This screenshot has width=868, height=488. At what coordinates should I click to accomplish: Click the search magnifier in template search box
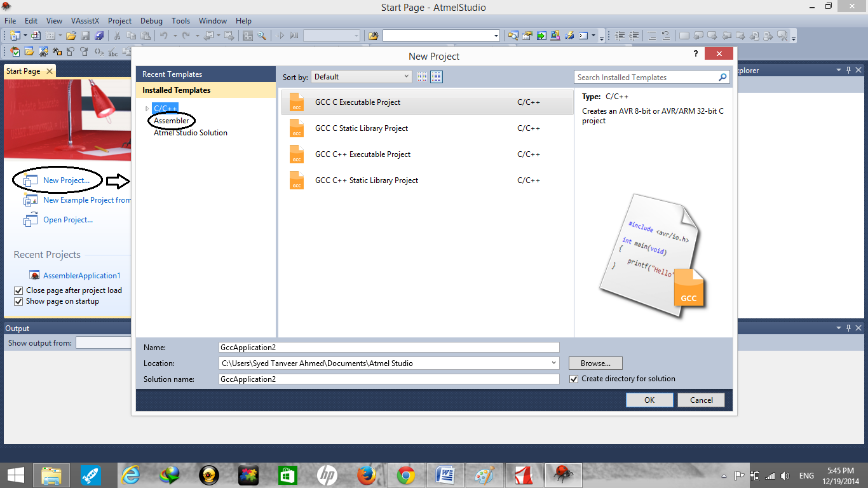(x=722, y=78)
